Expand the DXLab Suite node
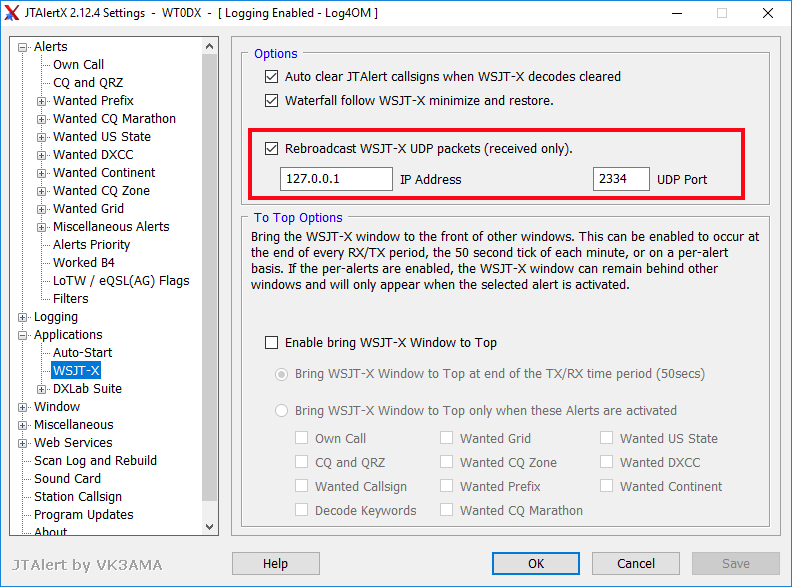 (x=41, y=389)
